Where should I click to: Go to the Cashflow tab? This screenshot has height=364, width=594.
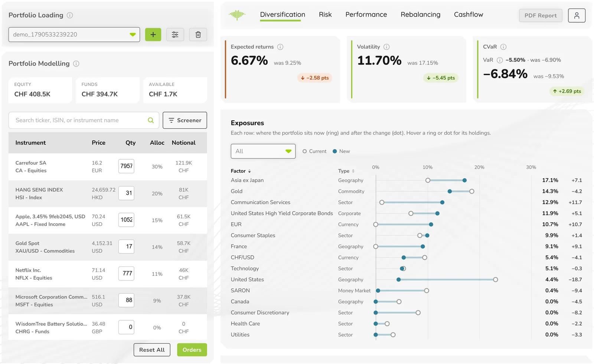pyautogui.click(x=469, y=14)
